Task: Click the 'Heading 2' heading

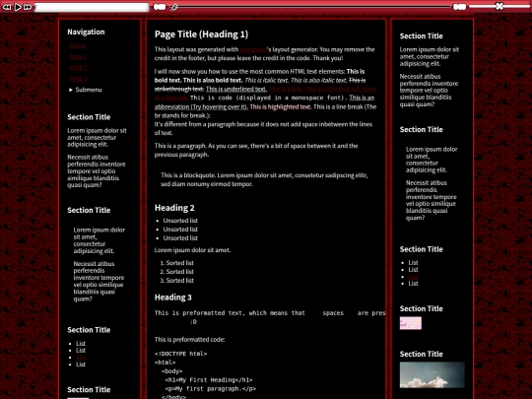Action: 174,208
